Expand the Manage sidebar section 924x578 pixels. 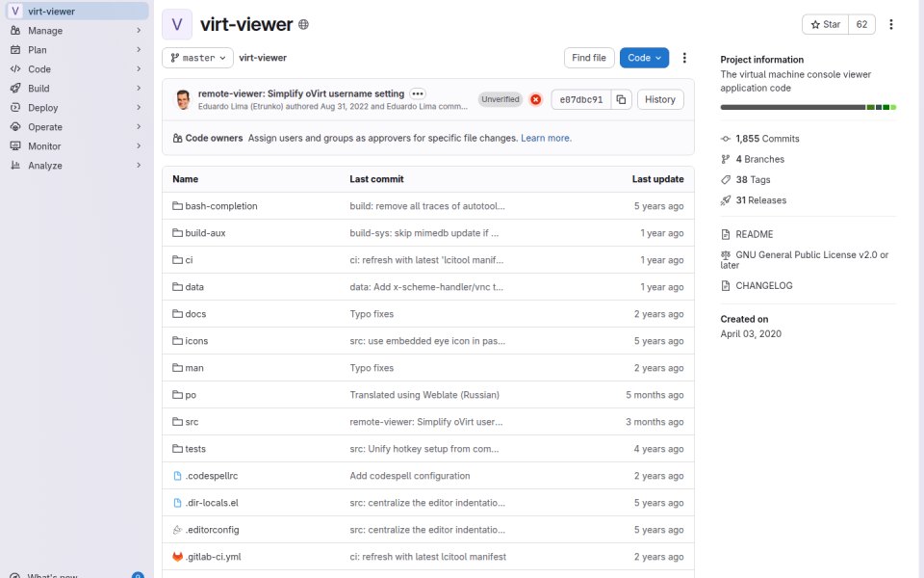point(77,31)
